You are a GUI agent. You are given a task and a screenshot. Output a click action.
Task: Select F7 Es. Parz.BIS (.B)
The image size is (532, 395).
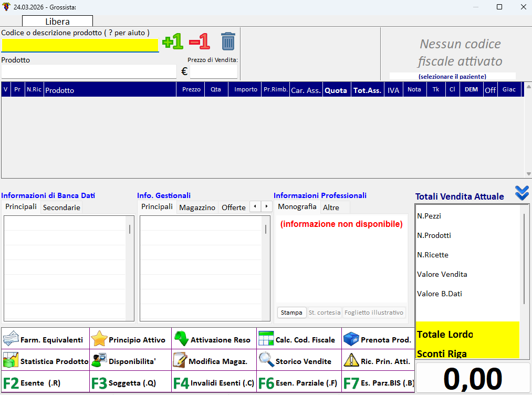[378, 382]
